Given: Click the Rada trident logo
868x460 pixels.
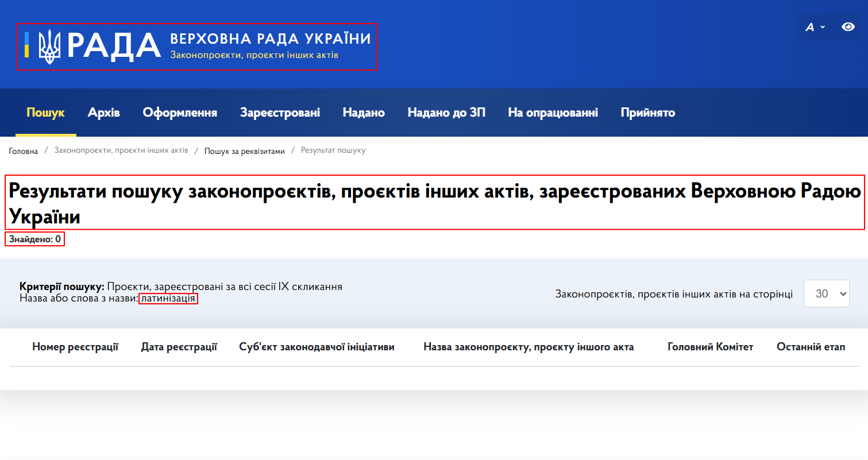Looking at the screenshot, I should [x=49, y=47].
